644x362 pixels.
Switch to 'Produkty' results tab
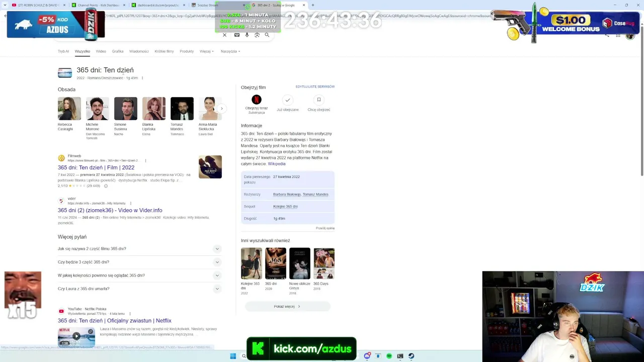[187, 51]
